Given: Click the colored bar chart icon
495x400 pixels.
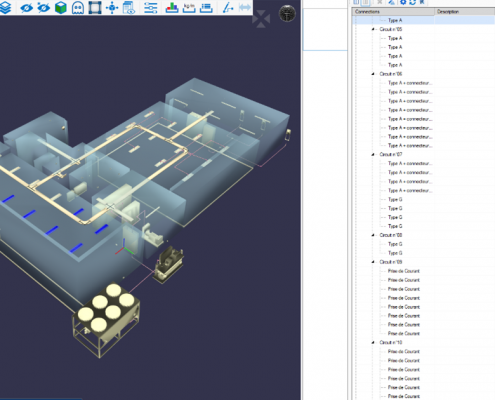Looking at the screenshot, I should pos(172,8).
